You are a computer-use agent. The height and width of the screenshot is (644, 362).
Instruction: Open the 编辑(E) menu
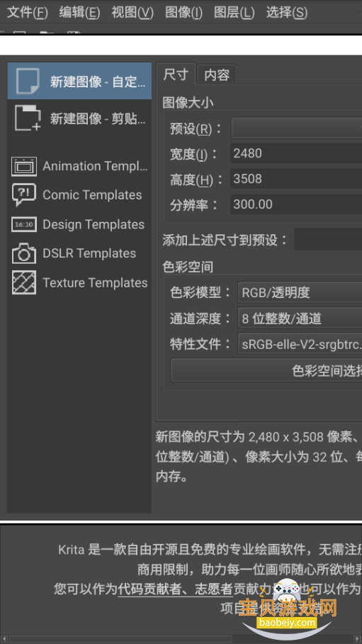pos(79,12)
